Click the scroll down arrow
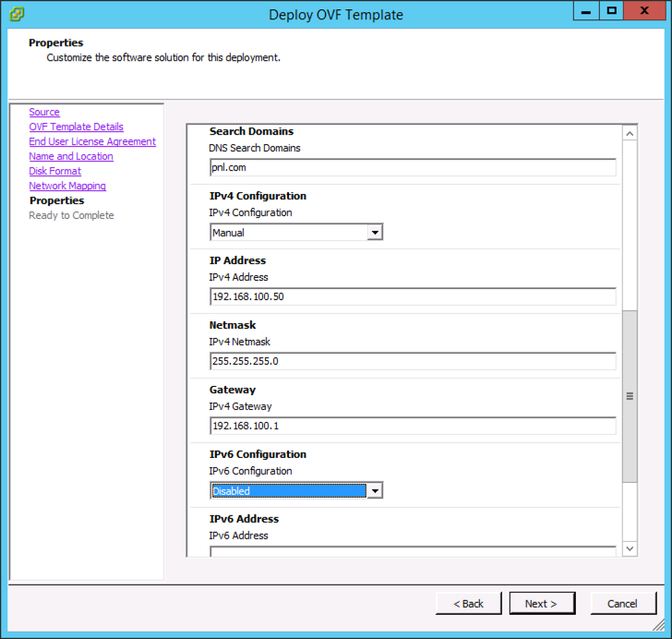Image resolution: width=672 pixels, height=639 pixels. pos(630,549)
